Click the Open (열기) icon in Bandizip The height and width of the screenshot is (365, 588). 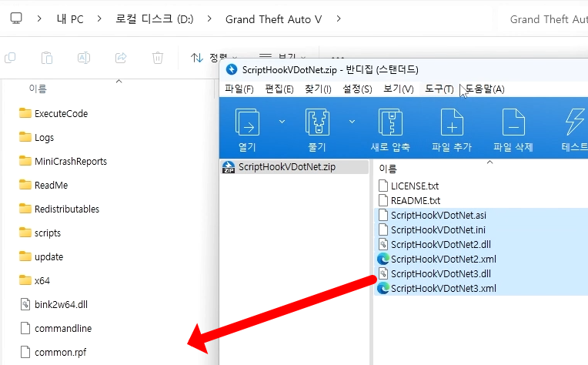pyautogui.click(x=247, y=123)
